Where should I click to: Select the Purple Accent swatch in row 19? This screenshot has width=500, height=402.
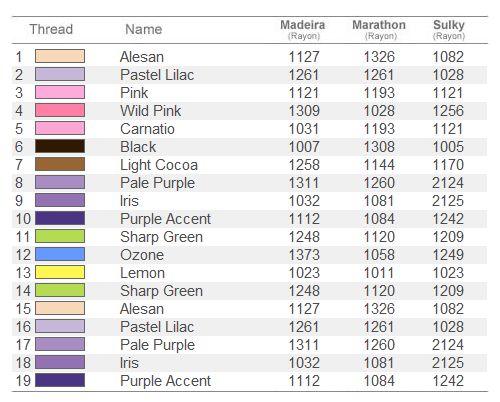tap(60, 380)
